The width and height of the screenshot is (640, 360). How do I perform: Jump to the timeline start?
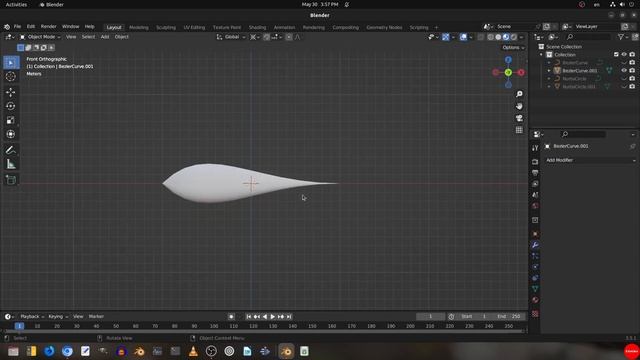coord(249,317)
